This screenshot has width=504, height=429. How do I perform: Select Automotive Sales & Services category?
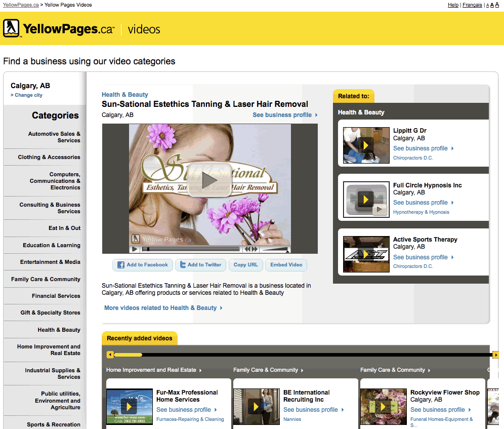pos(54,137)
